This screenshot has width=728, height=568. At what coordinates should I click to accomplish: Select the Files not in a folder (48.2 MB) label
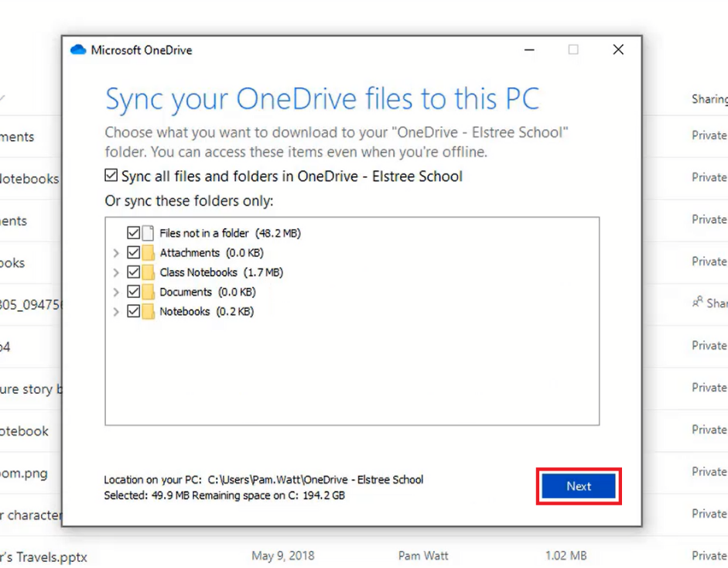tap(231, 233)
